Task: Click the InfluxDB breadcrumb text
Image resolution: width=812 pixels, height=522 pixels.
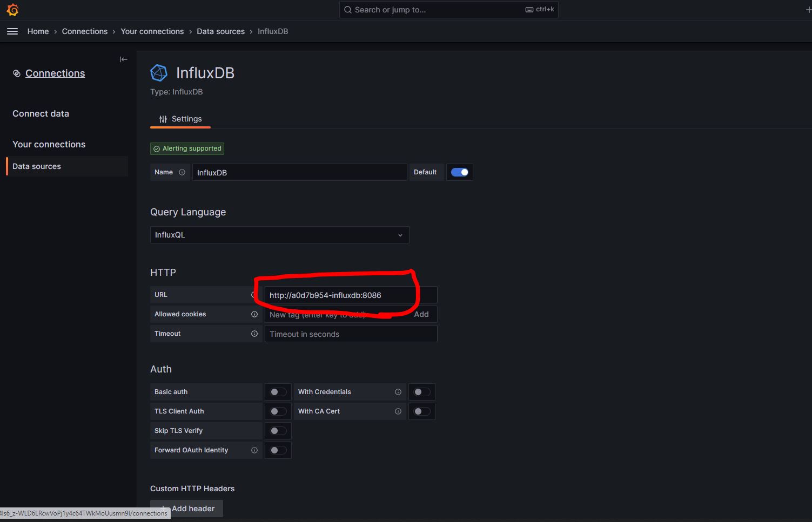Action: coord(273,31)
